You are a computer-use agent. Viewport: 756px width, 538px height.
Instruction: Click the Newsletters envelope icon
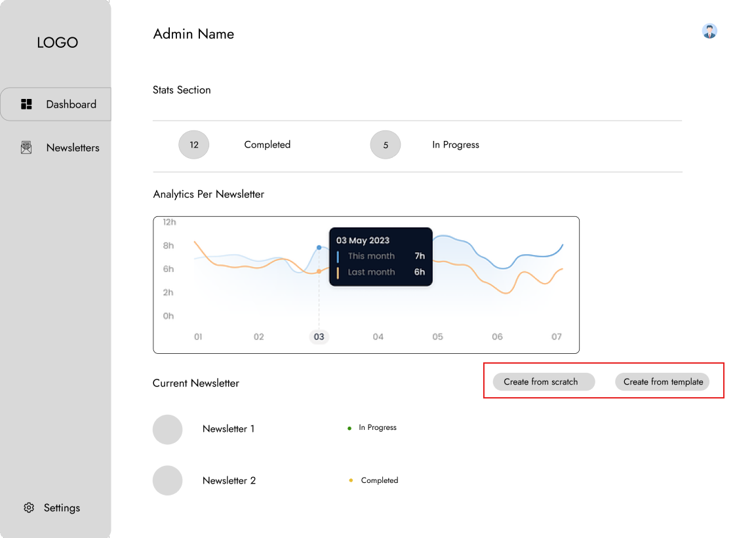[x=26, y=147]
